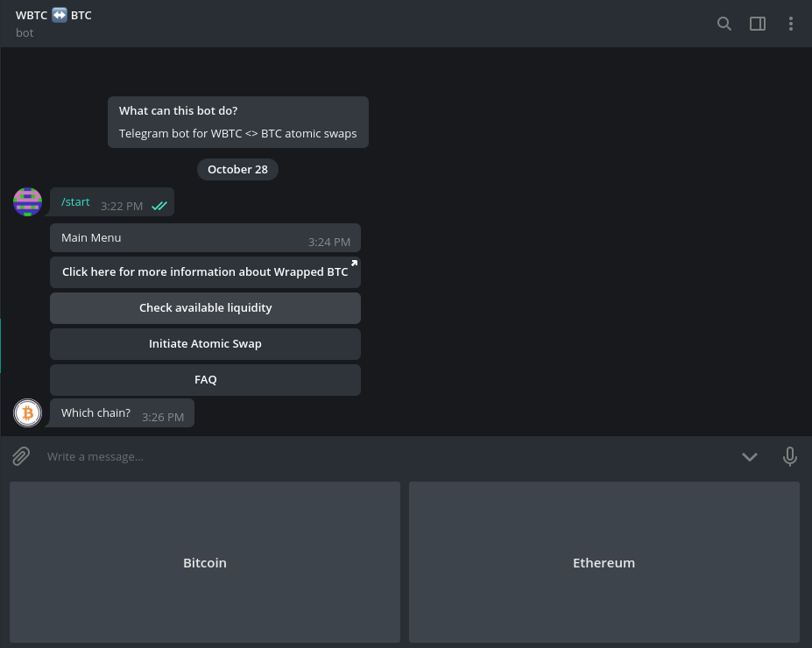Open search in this chat
The height and width of the screenshot is (648, 812).
(x=724, y=24)
